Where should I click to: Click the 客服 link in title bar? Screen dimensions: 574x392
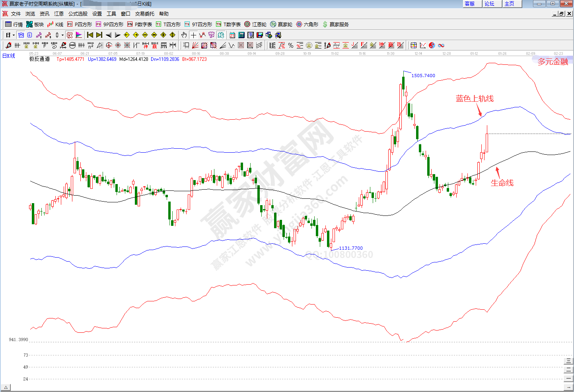pos(470,4)
